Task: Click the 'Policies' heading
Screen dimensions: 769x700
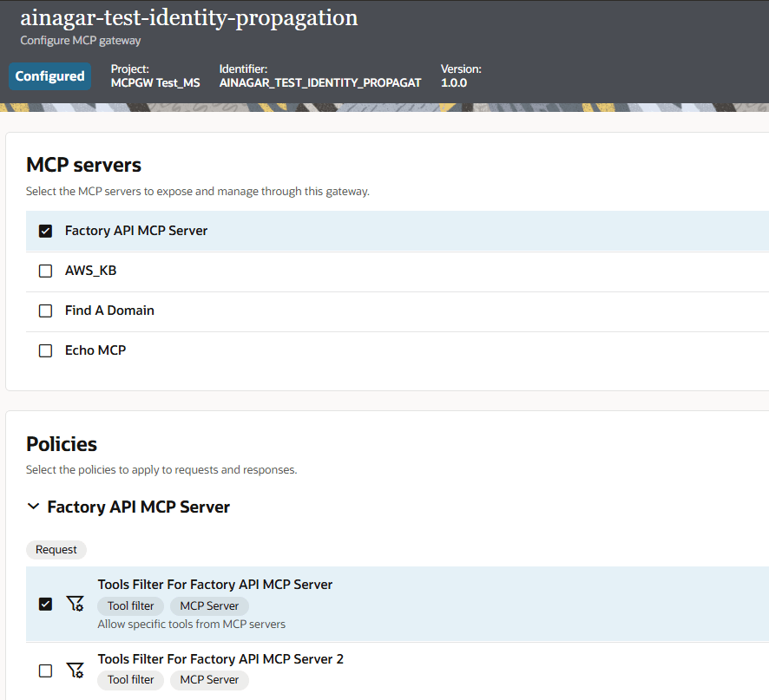Action: pyautogui.click(x=62, y=444)
